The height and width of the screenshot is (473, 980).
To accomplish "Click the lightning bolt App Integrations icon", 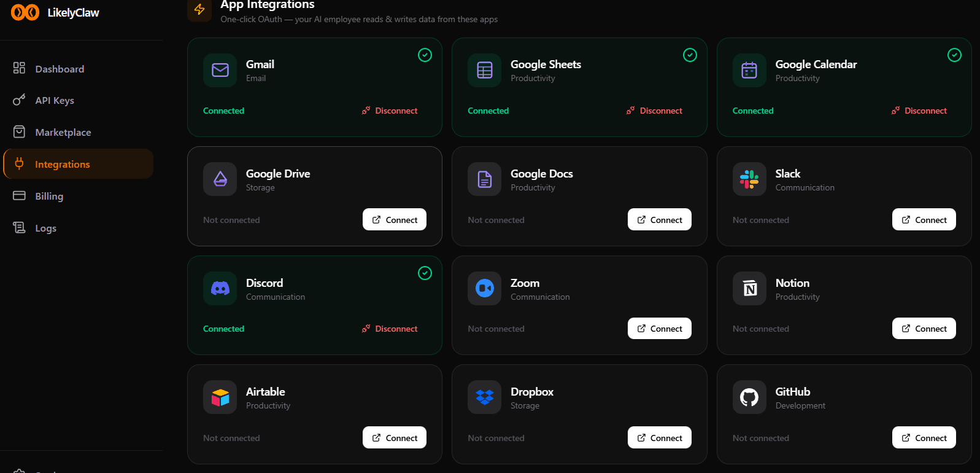I will (199, 9).
